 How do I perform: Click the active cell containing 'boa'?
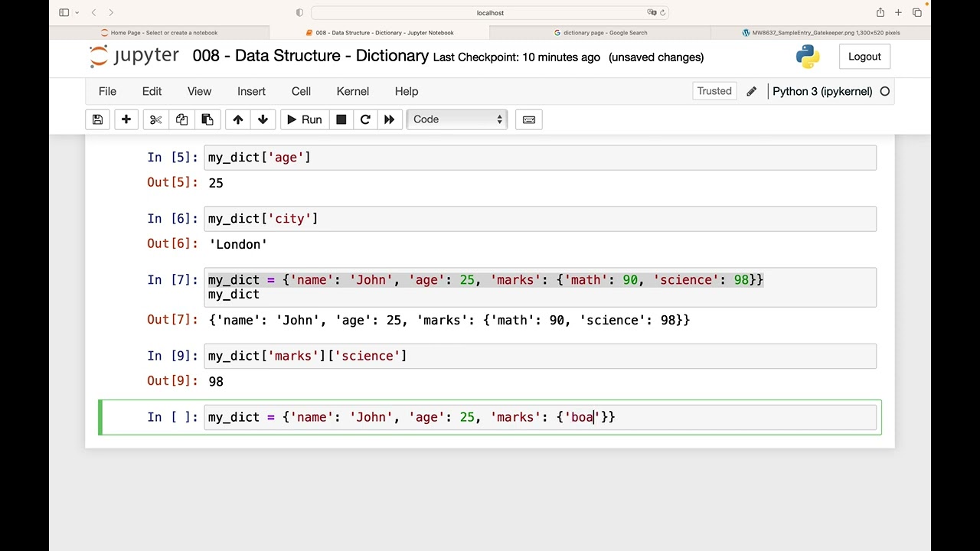[541, 417]
